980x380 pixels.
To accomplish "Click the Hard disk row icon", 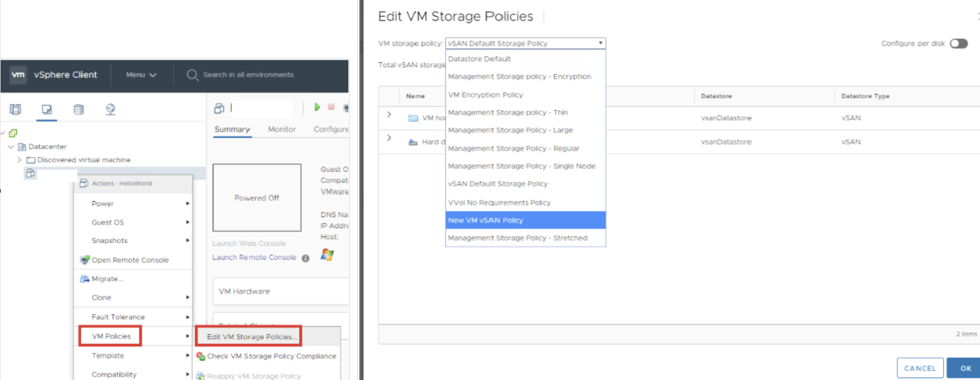I will [x=413, y=142].
